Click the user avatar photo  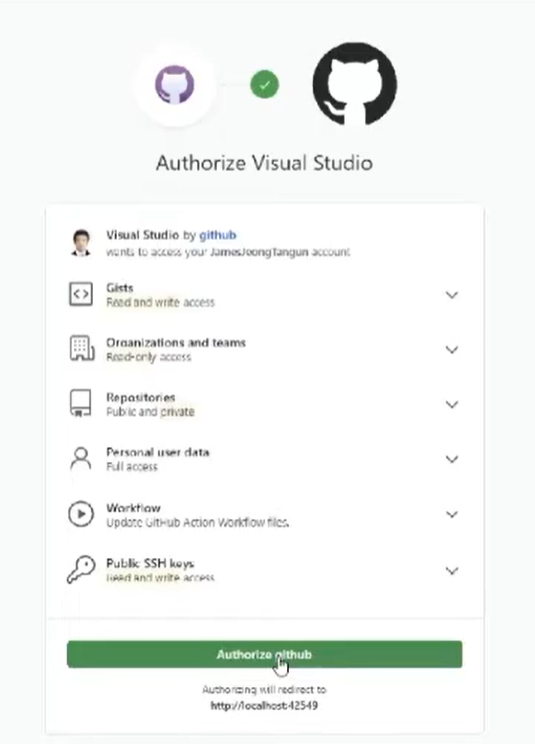pos(81,242)
